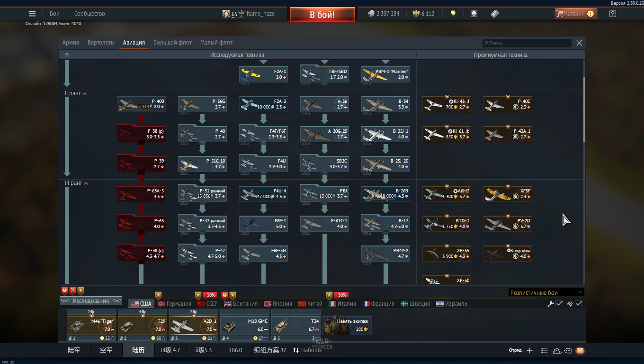Select the PB4Y-2 bomber card
Viewport: 644px width, 364px height.
coord(385,254)
